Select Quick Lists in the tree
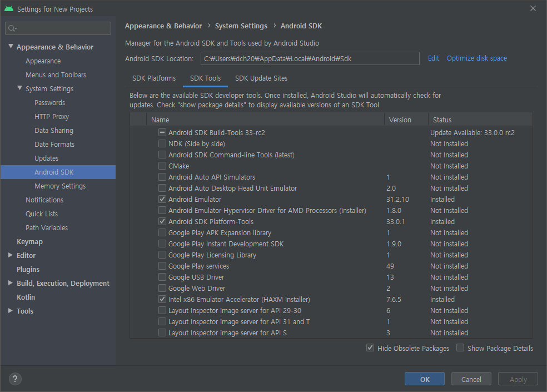 click(x=42, y=214)
